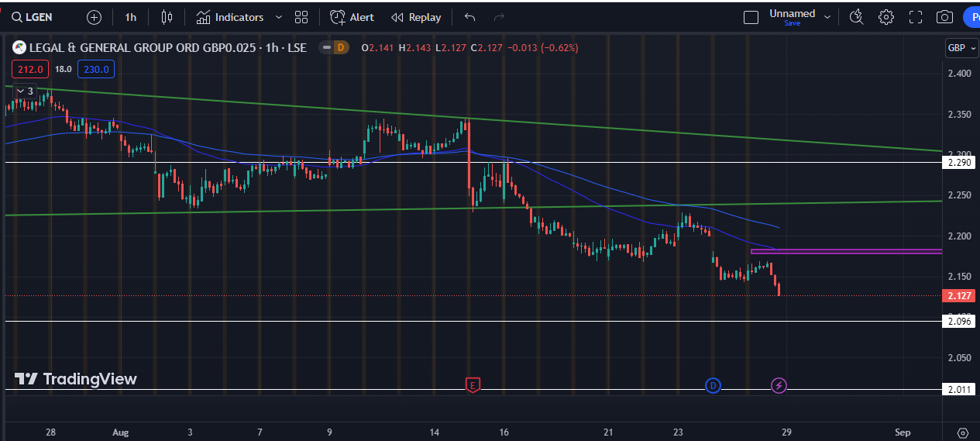Open indicator templates grid icon

(301, 17)
